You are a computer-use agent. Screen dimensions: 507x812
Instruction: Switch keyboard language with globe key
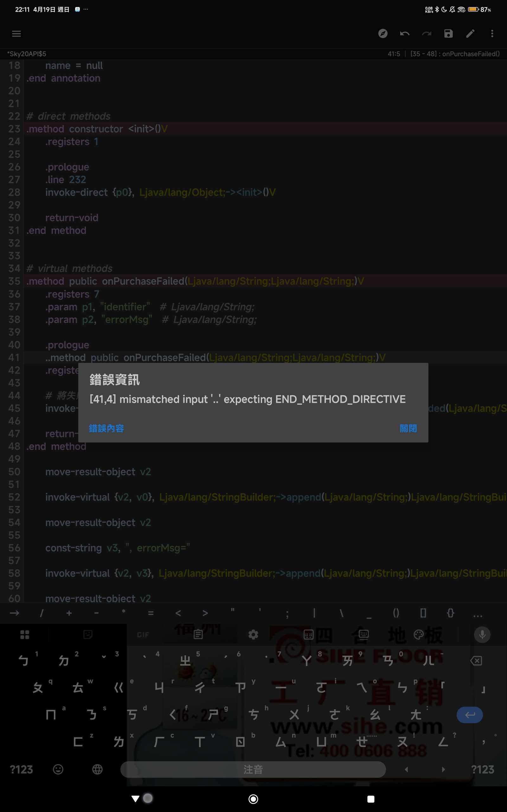[x=97, y=769]
